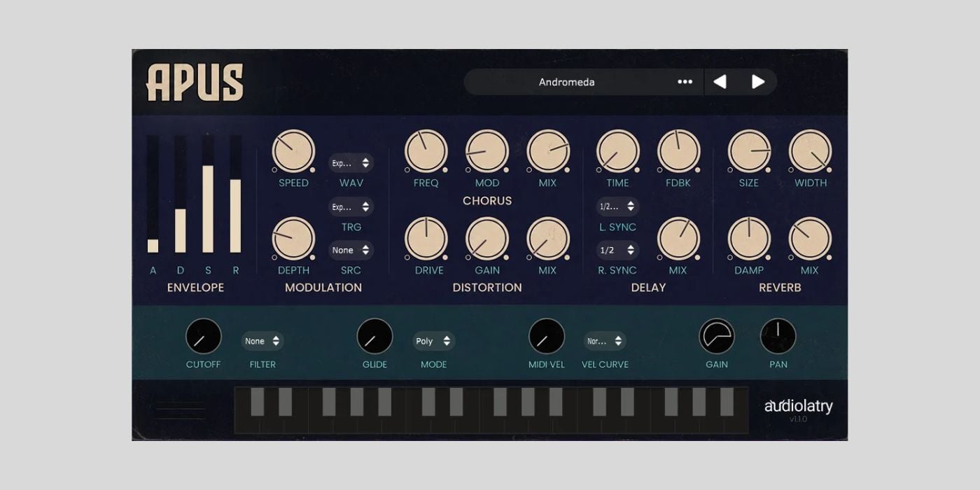The width and height of the screenshot is (980, 490).
Task: Click the MODULATION section label
Action: tap(323, 288)
